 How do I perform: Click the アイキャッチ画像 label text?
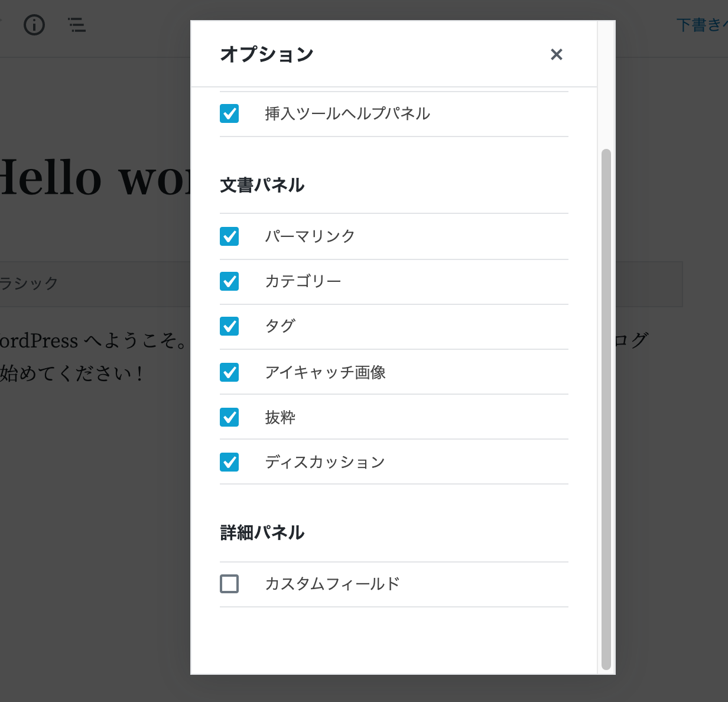[326, 372]
